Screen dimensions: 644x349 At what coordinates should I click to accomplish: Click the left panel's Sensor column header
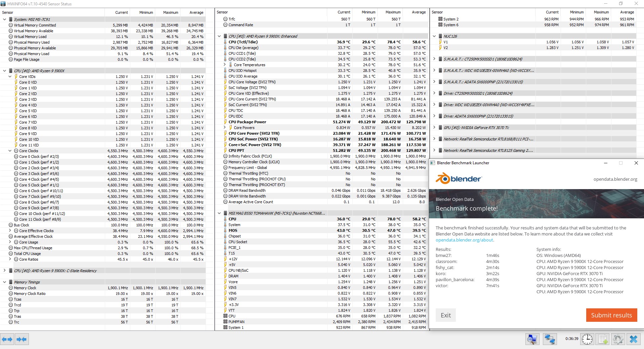point(53,12)
